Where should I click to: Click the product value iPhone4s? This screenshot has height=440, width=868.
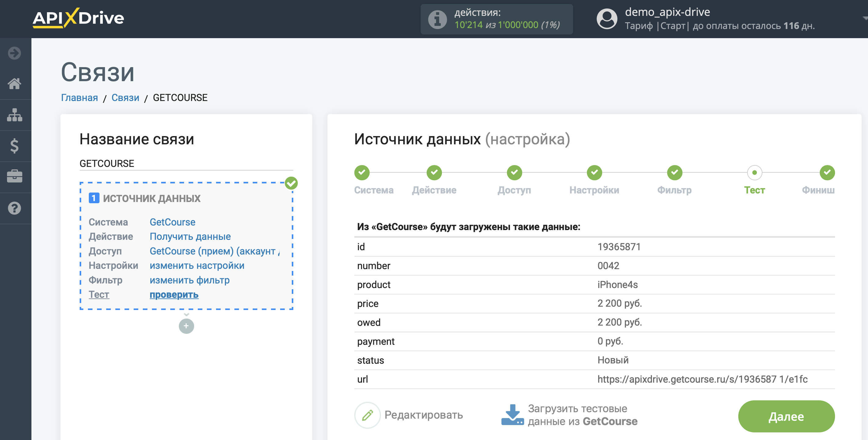[617, 285]
